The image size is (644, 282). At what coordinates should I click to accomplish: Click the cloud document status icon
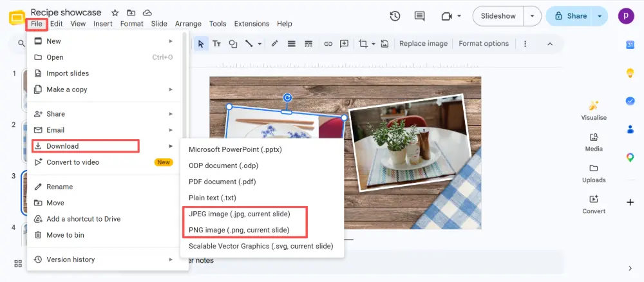147,13
